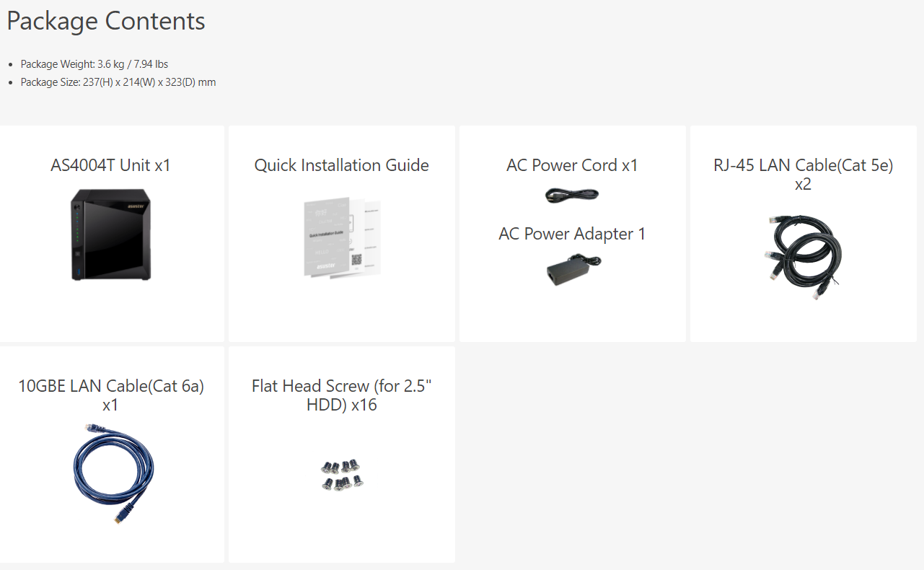Click the AC power adapter image

[x=573, y=268]
